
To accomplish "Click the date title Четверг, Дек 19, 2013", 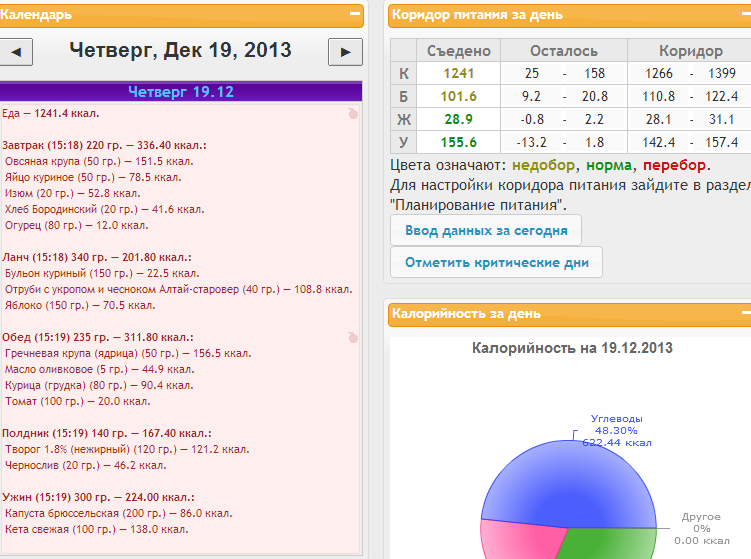I will [180, 50].
